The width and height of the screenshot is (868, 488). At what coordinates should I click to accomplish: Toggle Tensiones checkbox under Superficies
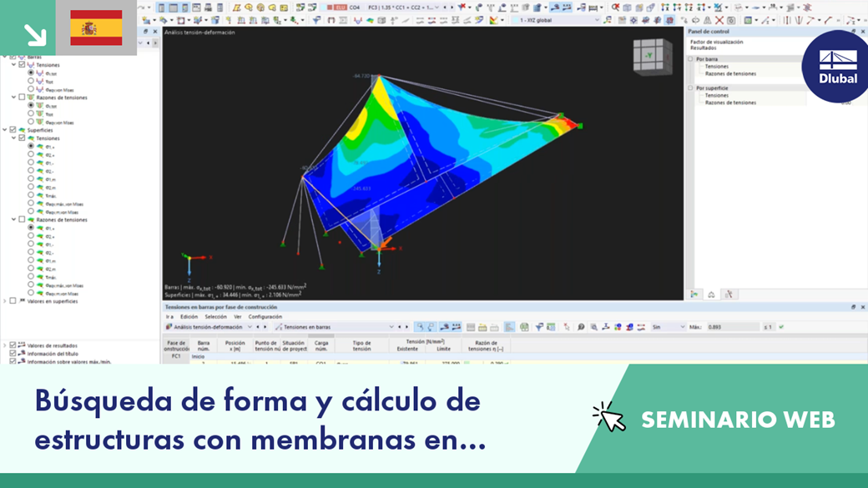(23, 138)
